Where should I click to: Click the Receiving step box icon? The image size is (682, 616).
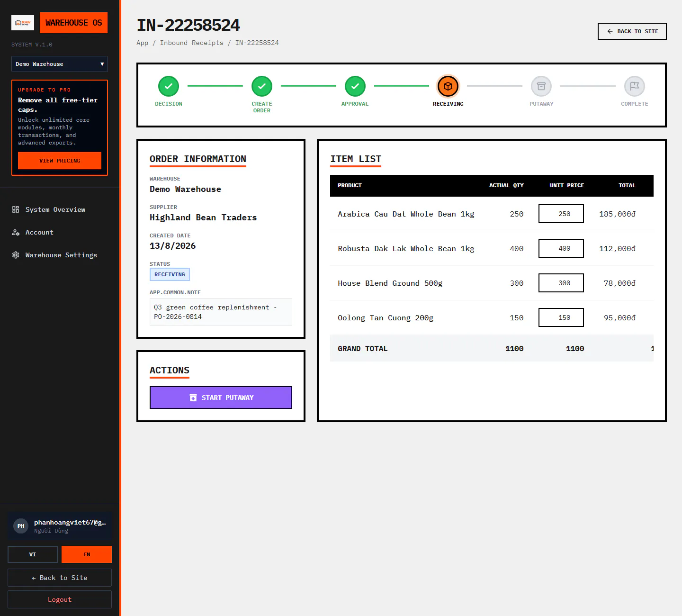[448, 86]
